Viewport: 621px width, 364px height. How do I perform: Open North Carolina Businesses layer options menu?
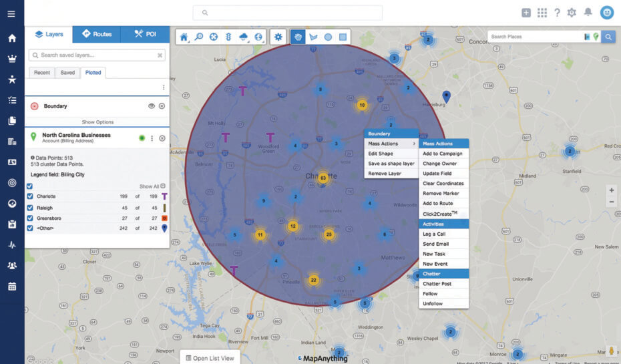(x=152, y=138)
